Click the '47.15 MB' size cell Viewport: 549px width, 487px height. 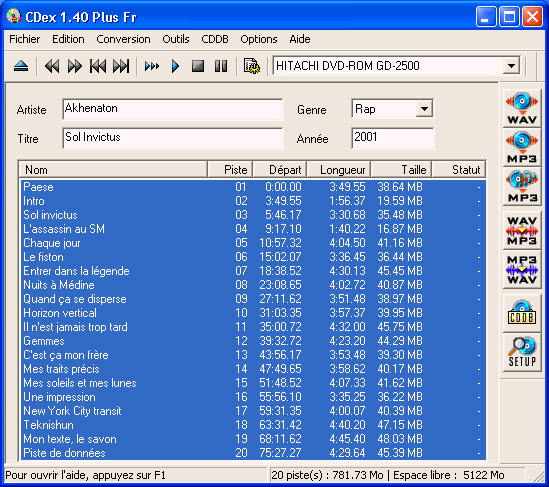click(x=400, y=425)
